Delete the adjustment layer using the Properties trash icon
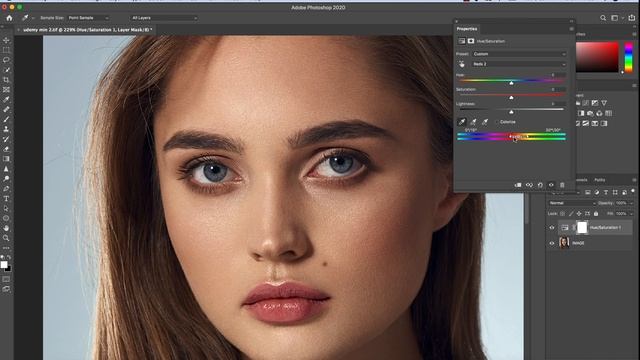The width and height of the screenshot is (640, 360). [562, 185]
